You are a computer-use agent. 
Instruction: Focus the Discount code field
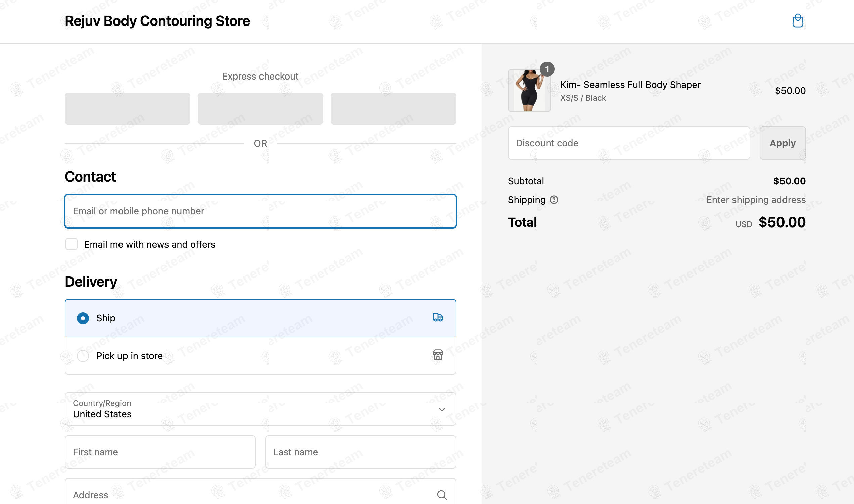coord(629,143)
